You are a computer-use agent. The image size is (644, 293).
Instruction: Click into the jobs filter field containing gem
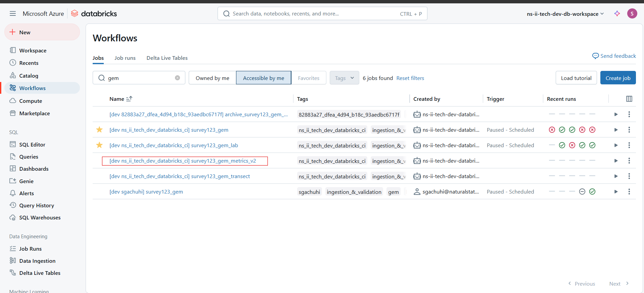pyautogui.click(x=139, y=78)
